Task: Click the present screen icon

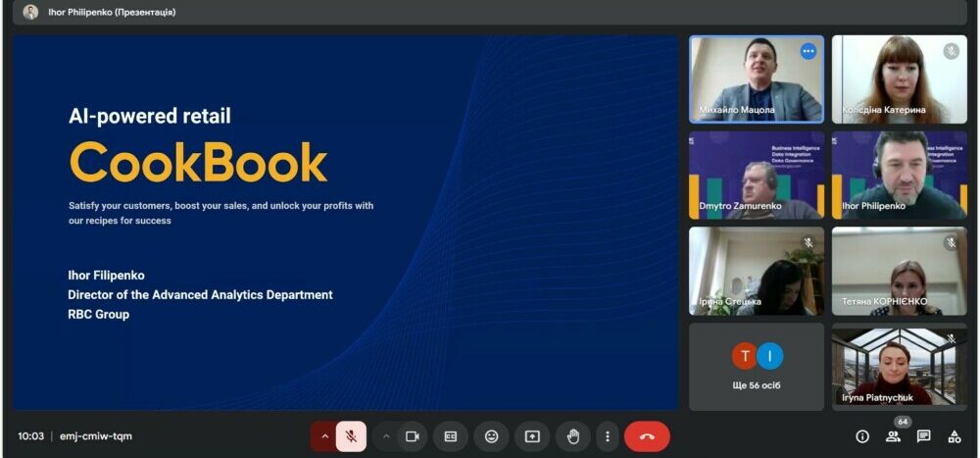Action: coord(532,436)
